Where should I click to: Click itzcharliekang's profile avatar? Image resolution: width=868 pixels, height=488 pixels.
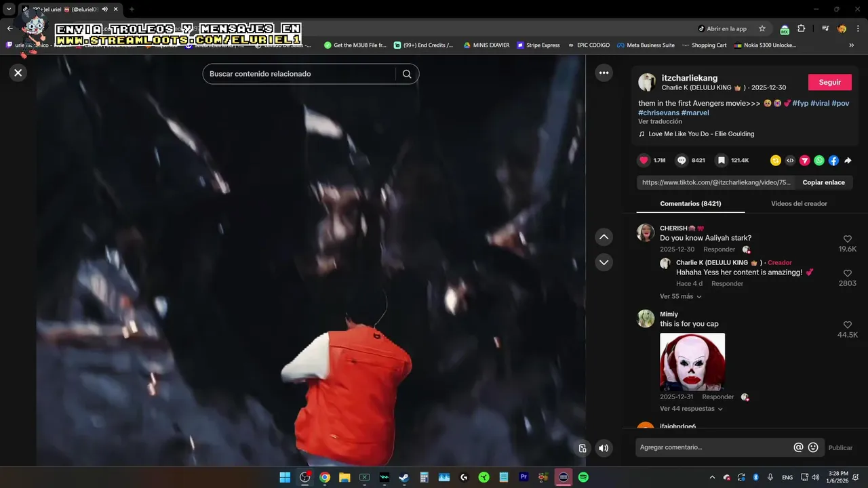coord(647,82)
